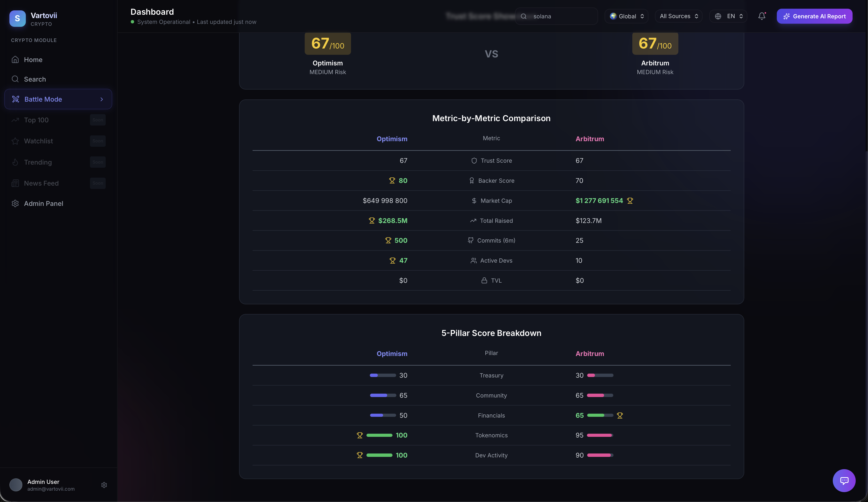Click the Financials pillar trophy icon
Viewport: 868px width, 502px height.
click(x=620, y=416)
